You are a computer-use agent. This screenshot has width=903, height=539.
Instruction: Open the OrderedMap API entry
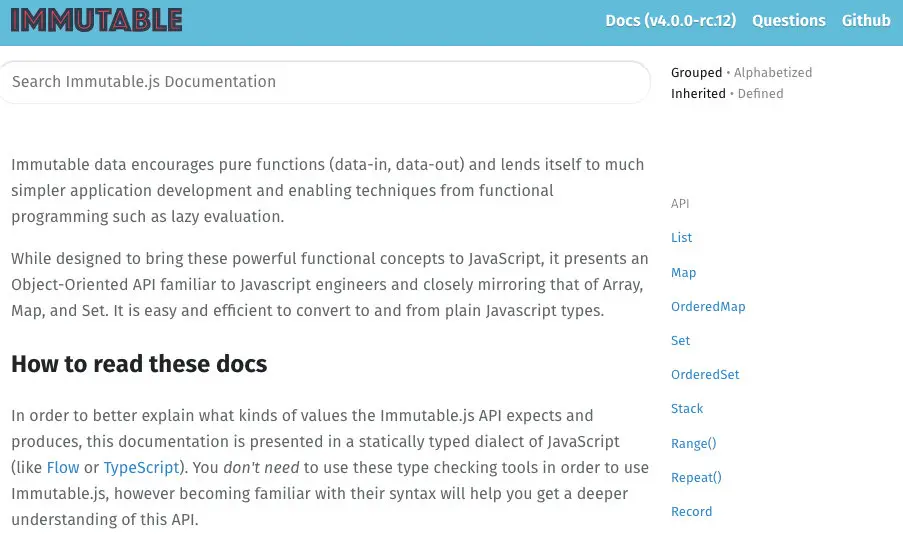708,306
